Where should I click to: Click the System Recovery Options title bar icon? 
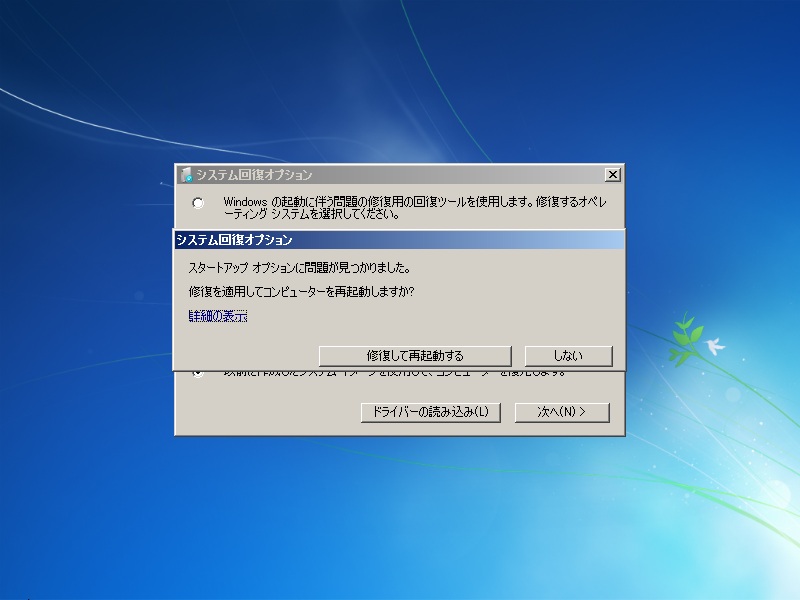point(186,175)
